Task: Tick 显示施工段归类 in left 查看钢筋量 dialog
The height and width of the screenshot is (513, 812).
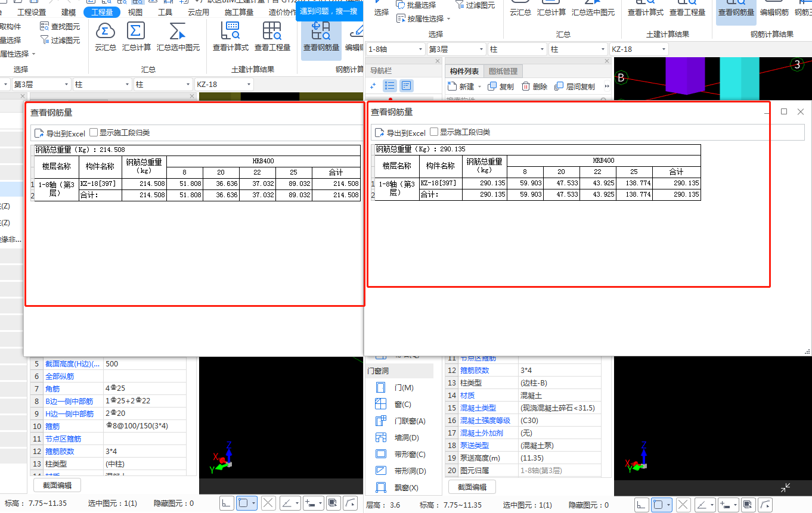Action: tap(94, 133)
